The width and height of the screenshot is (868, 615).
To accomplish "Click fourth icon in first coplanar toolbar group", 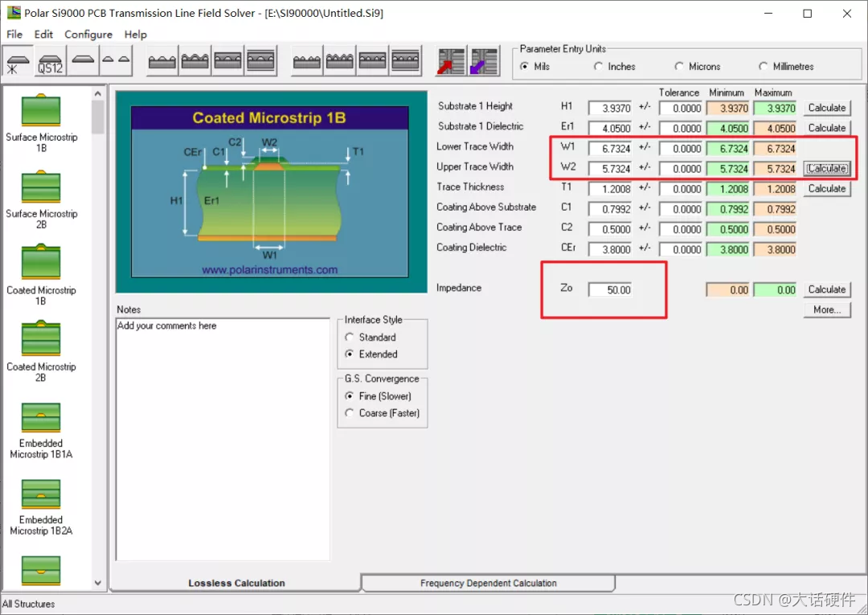I will tap(260, 61).
